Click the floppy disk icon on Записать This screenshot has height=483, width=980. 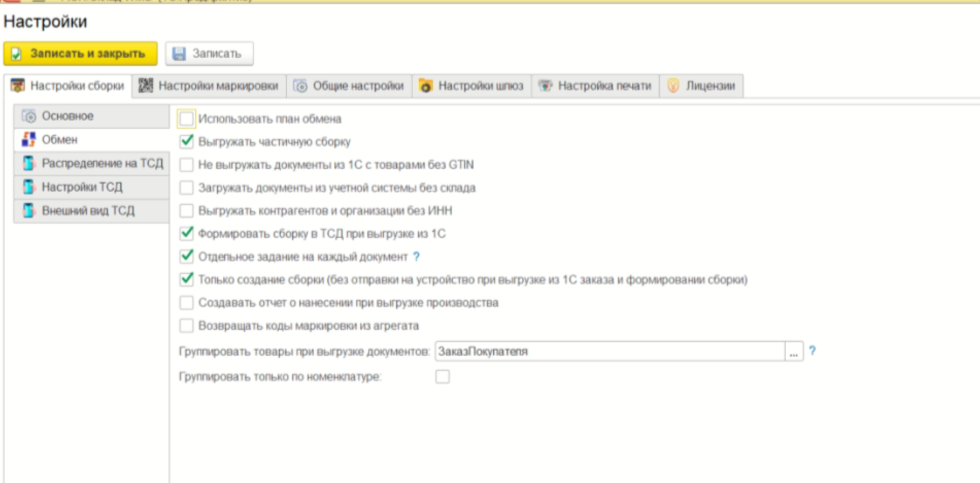click(179, 54)
